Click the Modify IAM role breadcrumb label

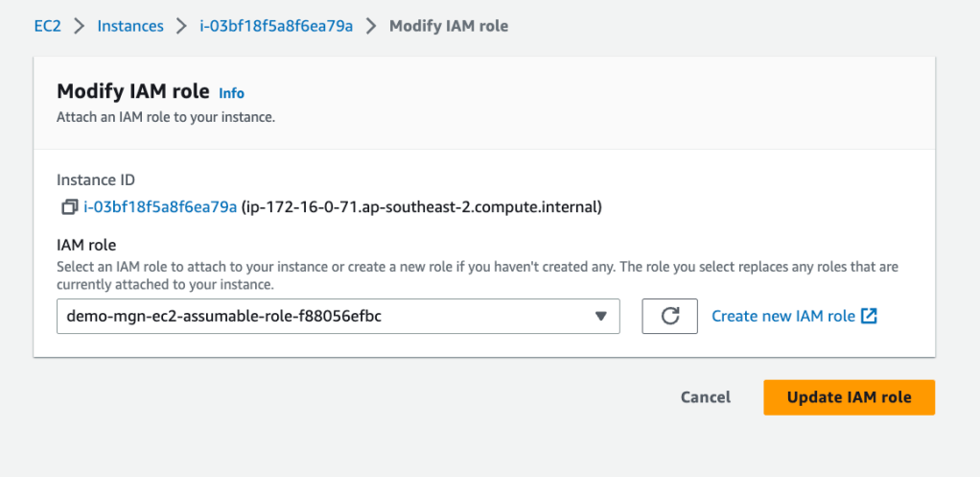(x=448, y=26)
